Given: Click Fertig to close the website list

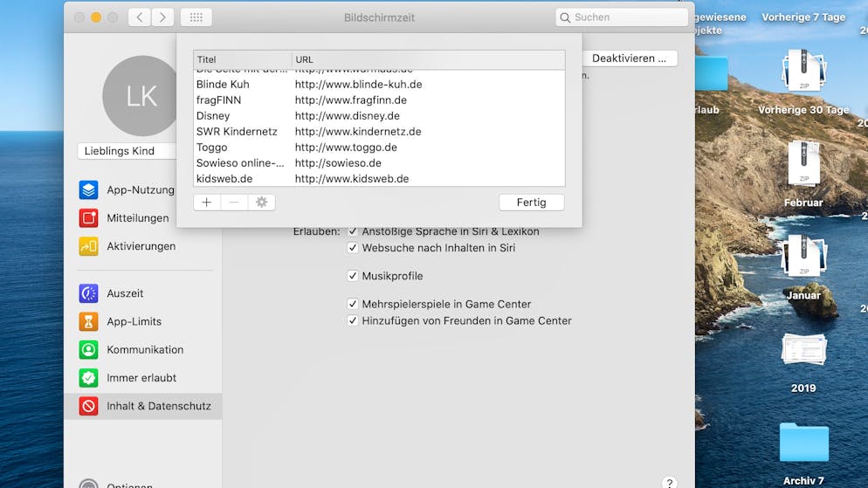Looking at the screenshot, I should (x=532, y=203).
